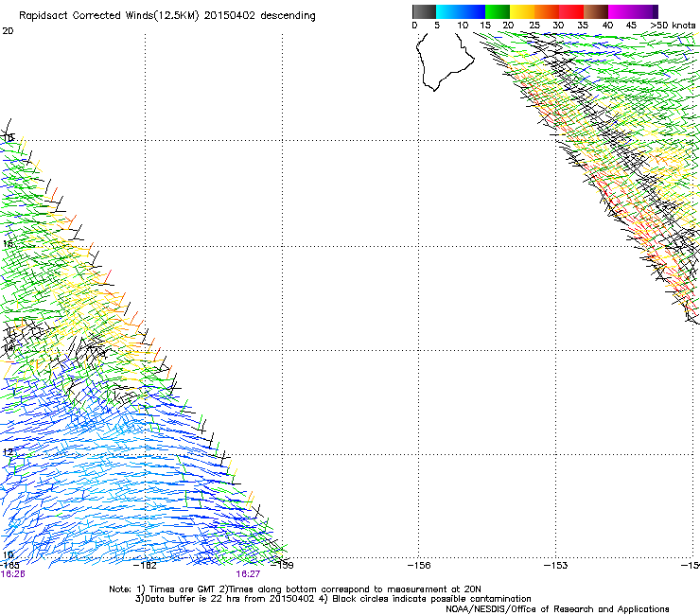Click the 16:27 time stamp
The width and height of the screenshot is (700, 615).
248,574
